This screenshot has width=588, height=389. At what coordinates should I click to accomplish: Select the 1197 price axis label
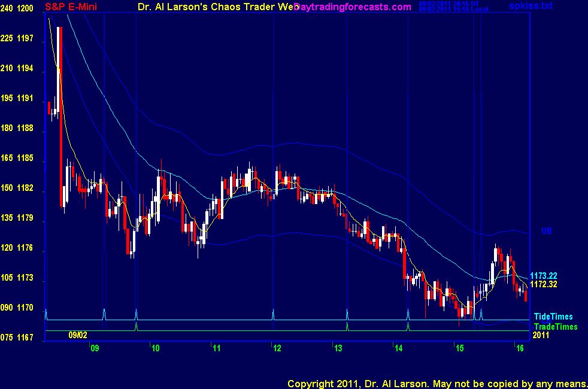[x=25, y=38]
